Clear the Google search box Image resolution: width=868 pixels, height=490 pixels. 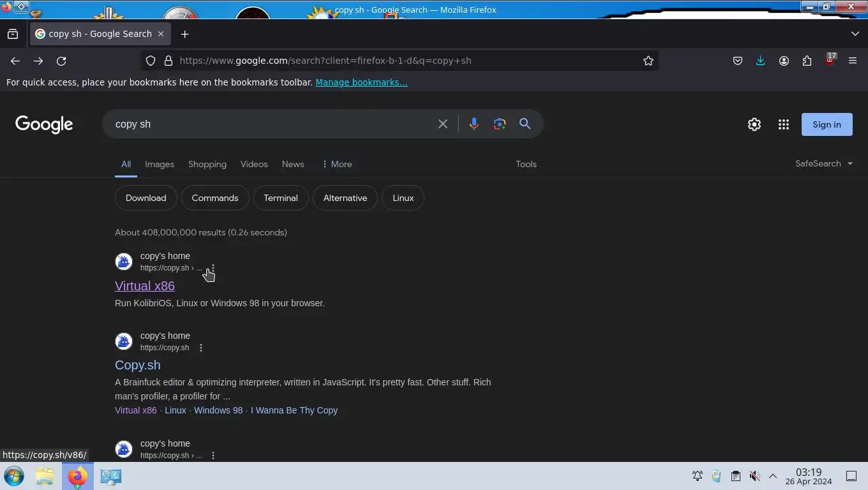(443, 124)
